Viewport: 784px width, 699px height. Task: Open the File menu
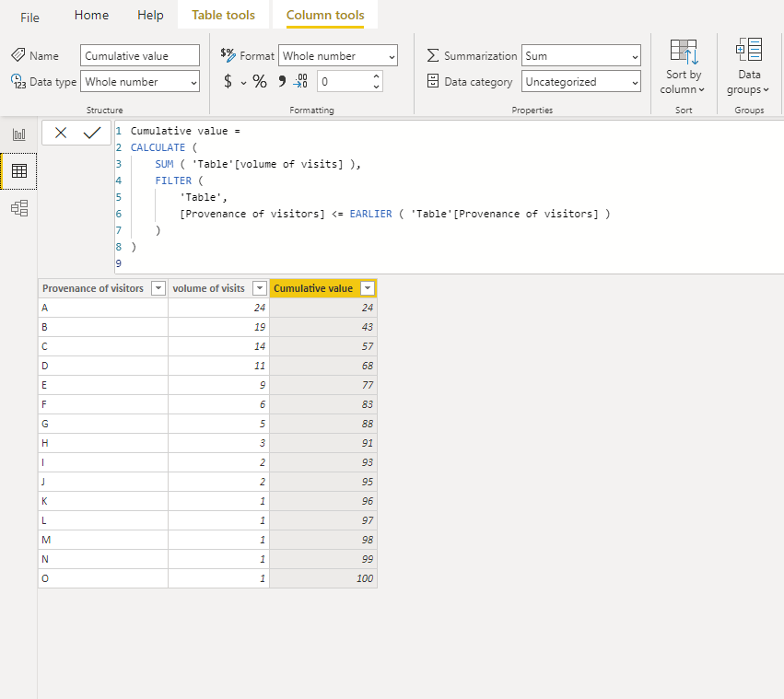[x=29, y=17]
